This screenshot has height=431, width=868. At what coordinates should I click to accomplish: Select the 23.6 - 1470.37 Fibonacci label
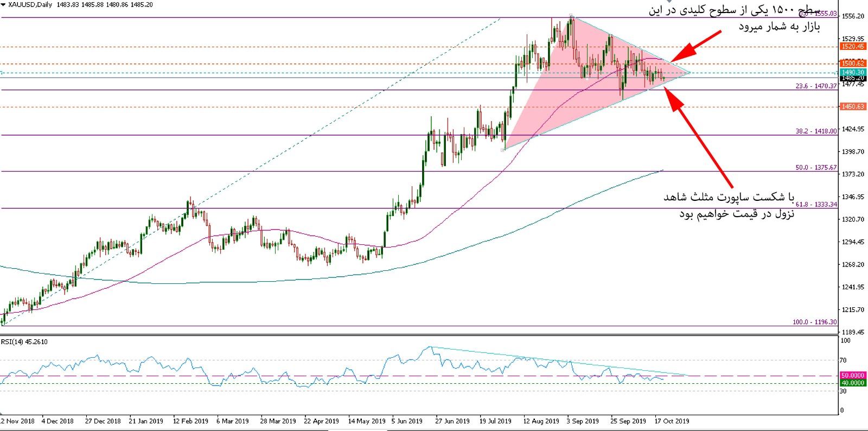816,86
